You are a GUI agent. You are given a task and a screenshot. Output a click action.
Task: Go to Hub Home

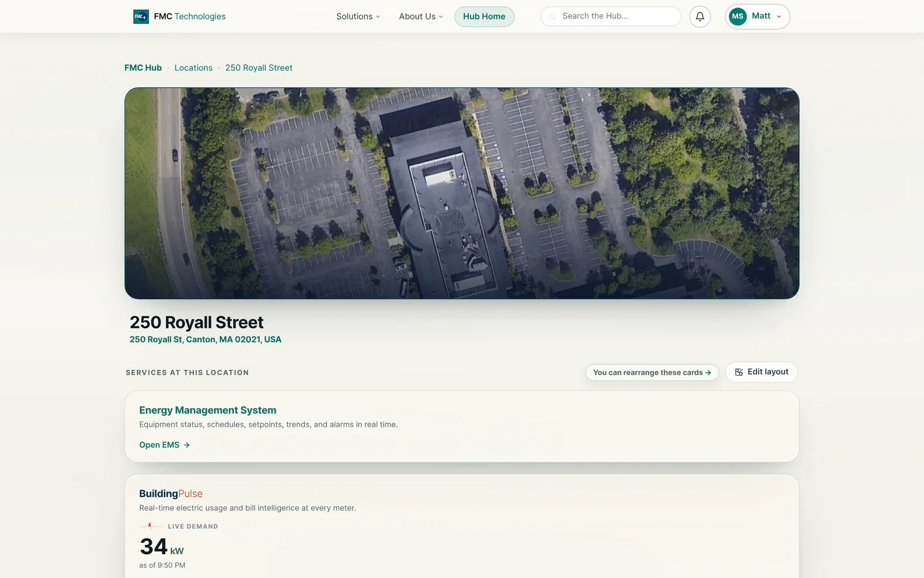484,16
